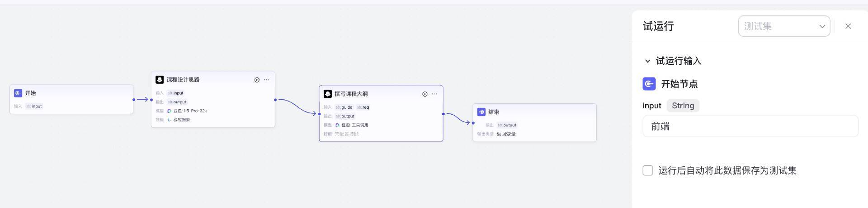Click the 未配置技能 text
This screenshot has height=208, width=868.
pyautogui.click(x=346, y=134)
